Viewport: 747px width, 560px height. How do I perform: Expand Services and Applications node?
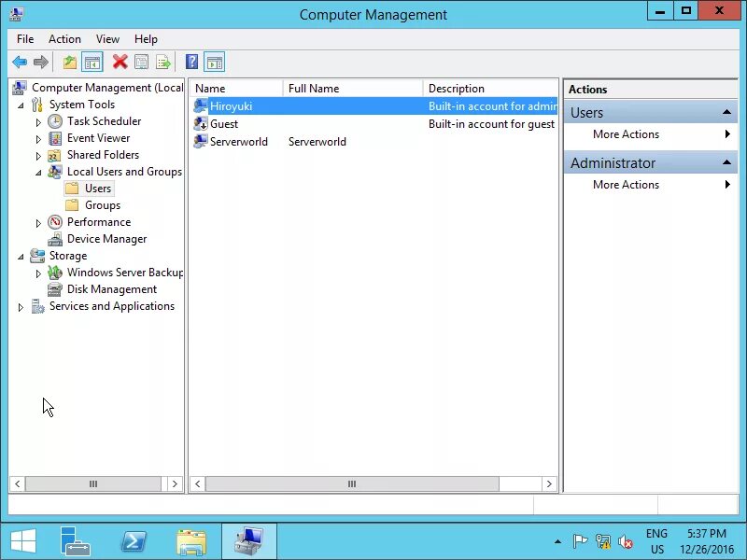coord(21,307)
